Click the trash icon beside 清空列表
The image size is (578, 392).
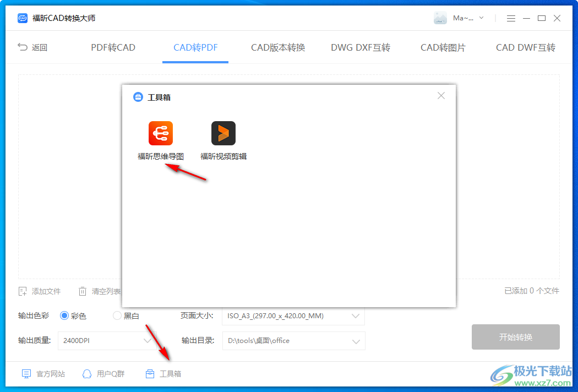[x=83, y=291]
